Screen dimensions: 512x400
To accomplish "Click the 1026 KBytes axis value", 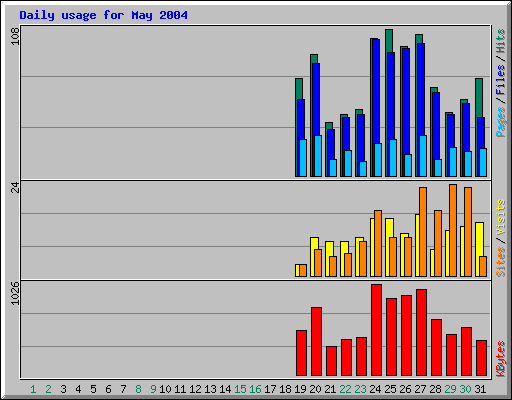I will (x=15, y=293).
